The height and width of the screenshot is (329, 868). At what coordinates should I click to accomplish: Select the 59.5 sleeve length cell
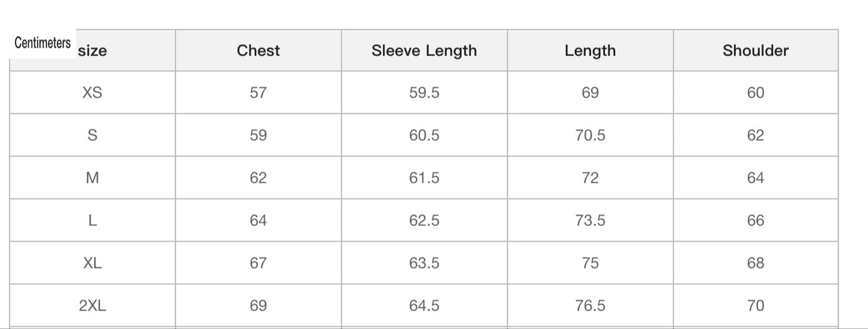[x=424, y=92]
